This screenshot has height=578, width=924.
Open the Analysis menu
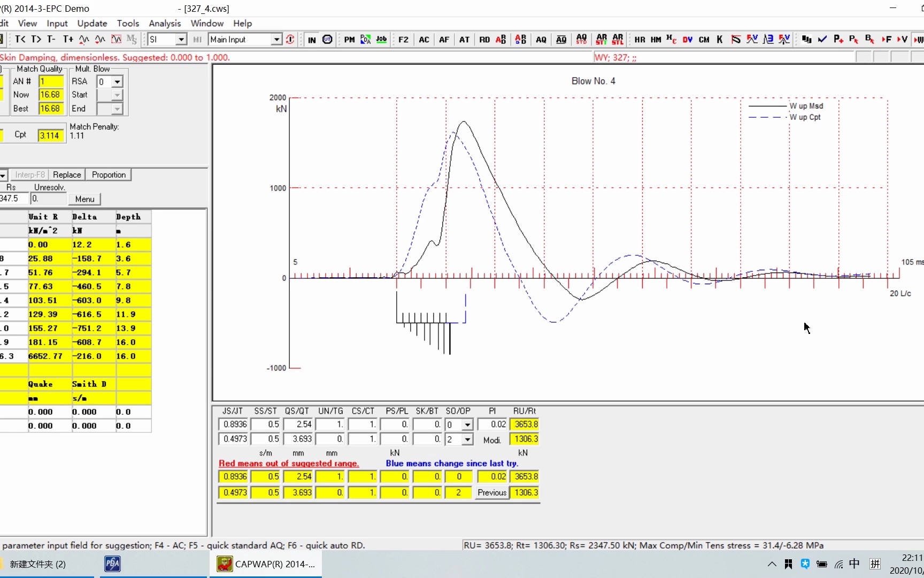pyautogui.click(x=165, y=24)
